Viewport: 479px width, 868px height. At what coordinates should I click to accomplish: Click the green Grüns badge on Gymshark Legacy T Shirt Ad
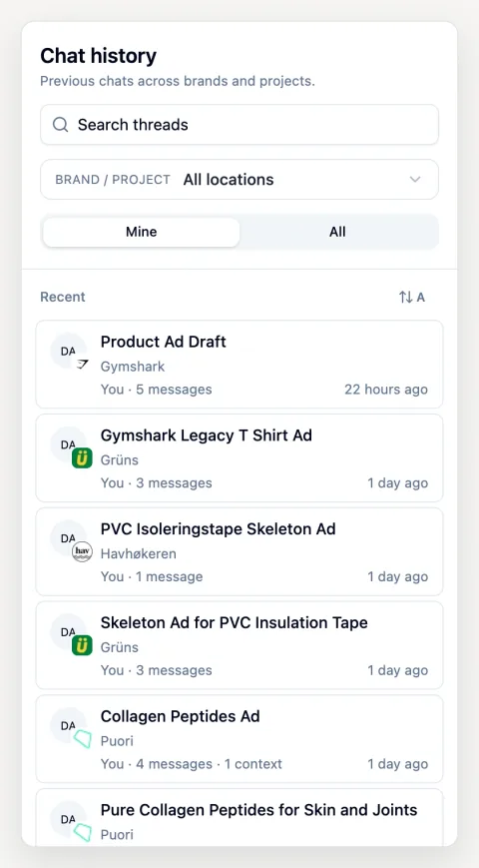[x=82, y=458]
